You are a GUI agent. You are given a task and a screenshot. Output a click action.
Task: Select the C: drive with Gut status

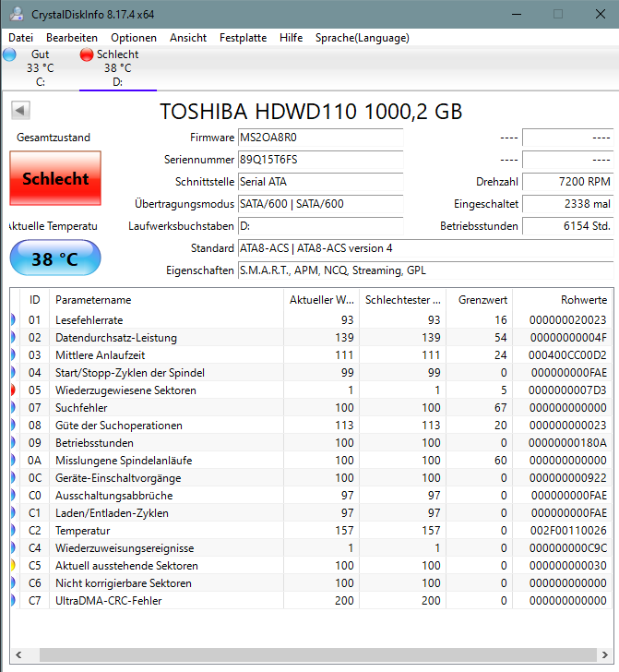(41, 67)
